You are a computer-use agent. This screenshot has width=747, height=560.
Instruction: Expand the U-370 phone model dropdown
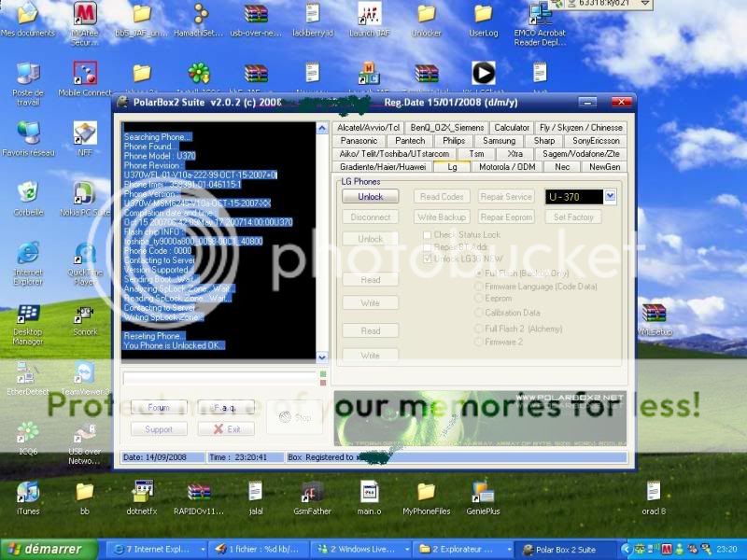[611, 196]
